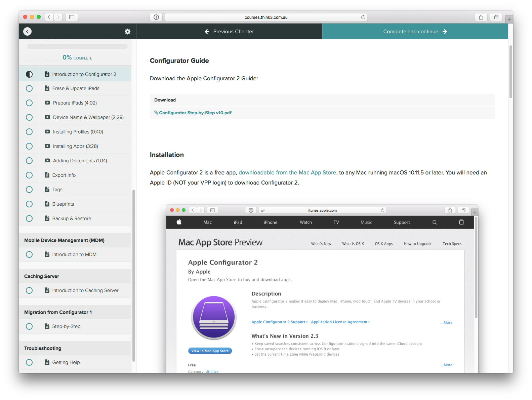This screenshot has width=532, height=400.
Task: Toggle completion circle for Tags
Action: tap(29, 190)
